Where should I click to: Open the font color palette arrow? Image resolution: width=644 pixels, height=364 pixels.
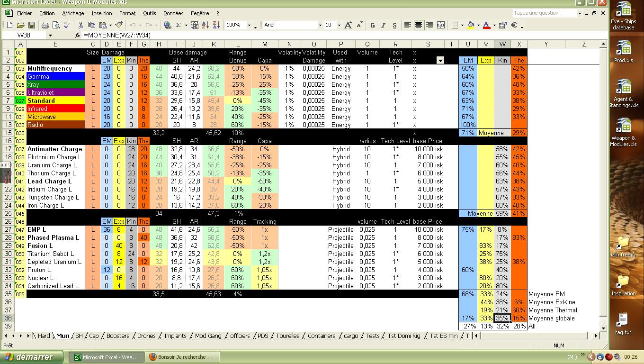[494, 25]
